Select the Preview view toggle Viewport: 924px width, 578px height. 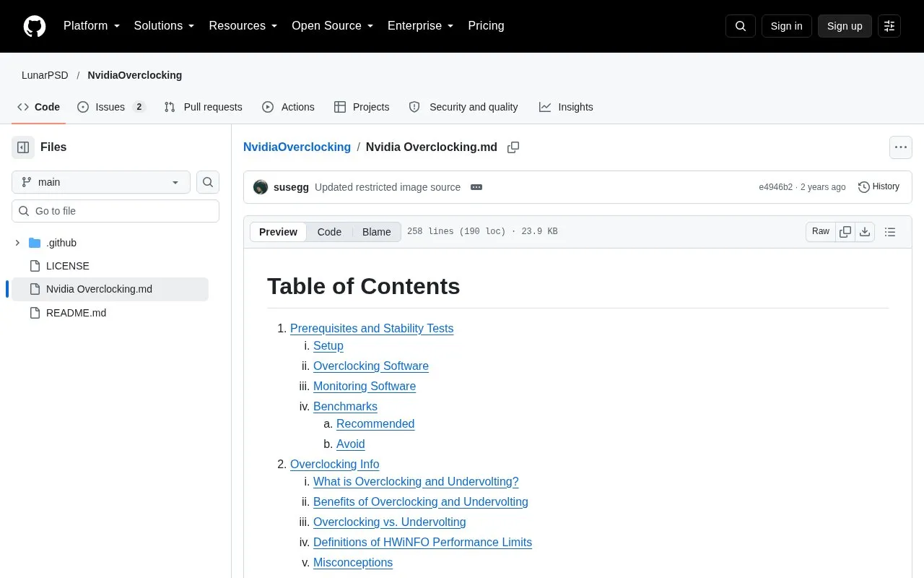pyautogui.click(x=278, y=232)
